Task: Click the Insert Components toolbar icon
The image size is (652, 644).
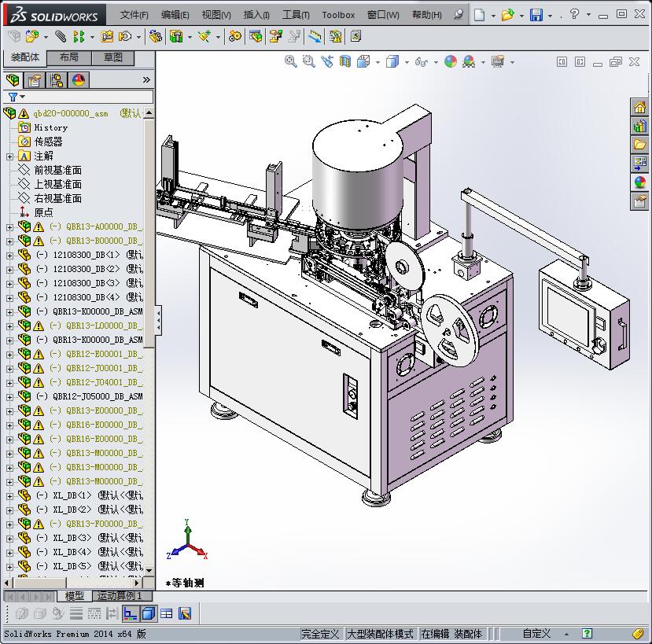Action: click(x=32, y=37)
